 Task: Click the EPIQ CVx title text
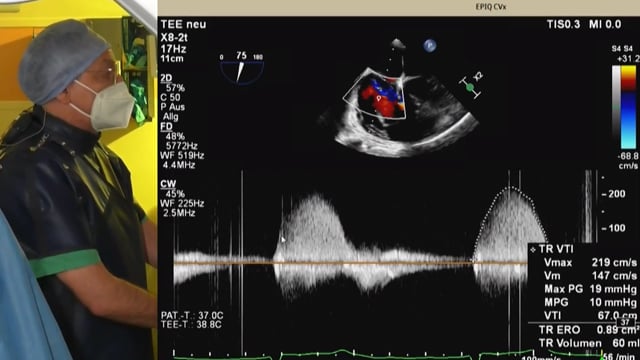(x=491, y=7)
